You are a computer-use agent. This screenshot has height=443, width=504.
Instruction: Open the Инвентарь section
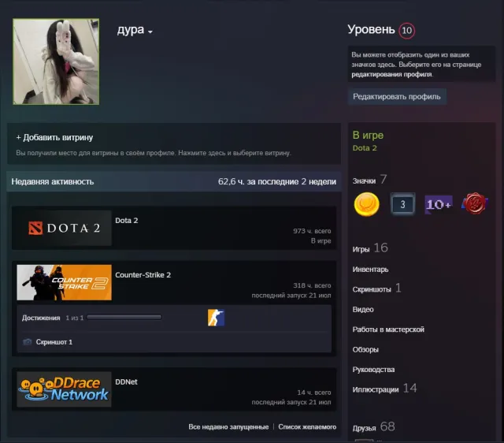[x=370, y=270]
